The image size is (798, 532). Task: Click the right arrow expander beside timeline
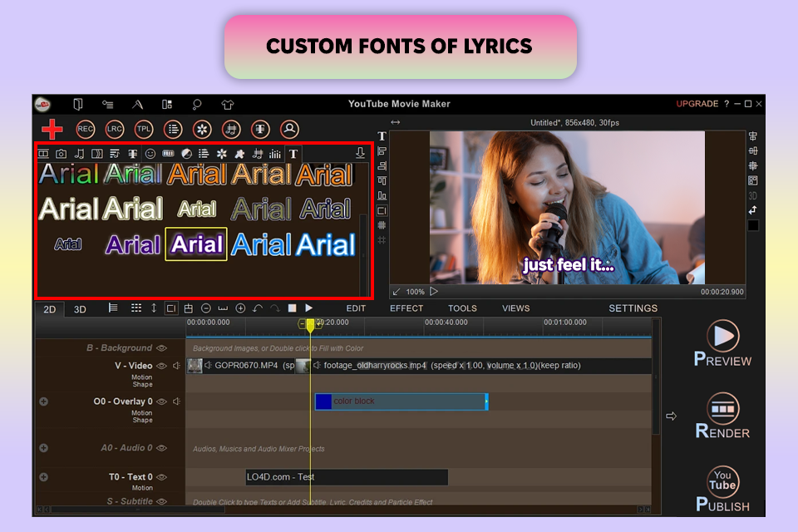[x=672, y=416]
